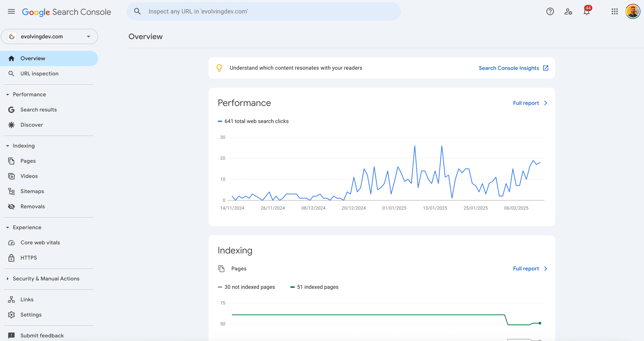Click the Sitemaps tree icon
The image size is (644, 341).
point(11,191)
